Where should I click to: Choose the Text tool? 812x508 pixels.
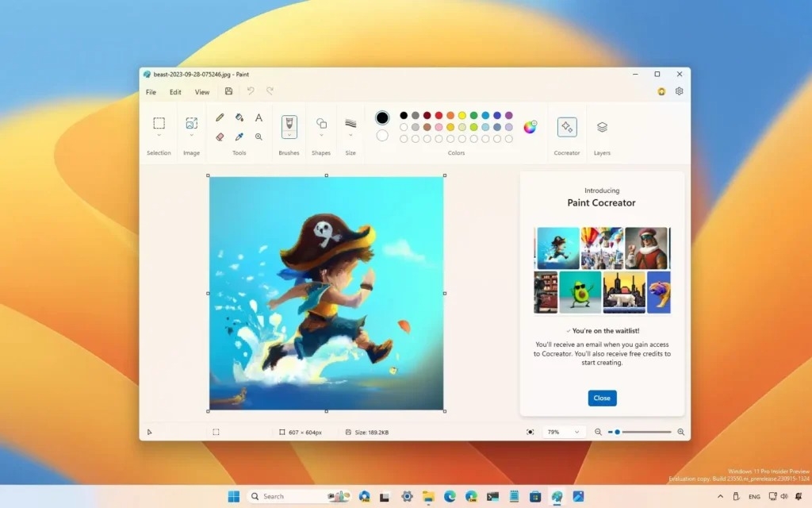tap(259, 117)
